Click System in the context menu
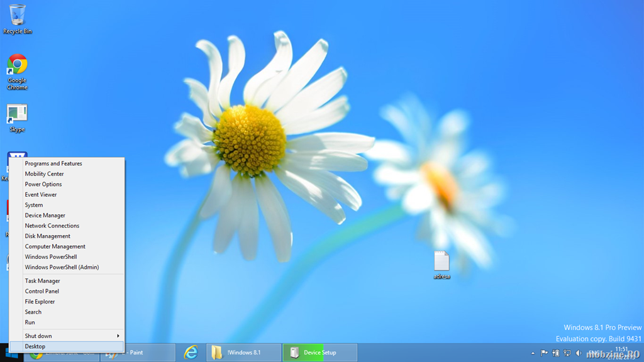 pyautogui.click(x=67, y=205)
